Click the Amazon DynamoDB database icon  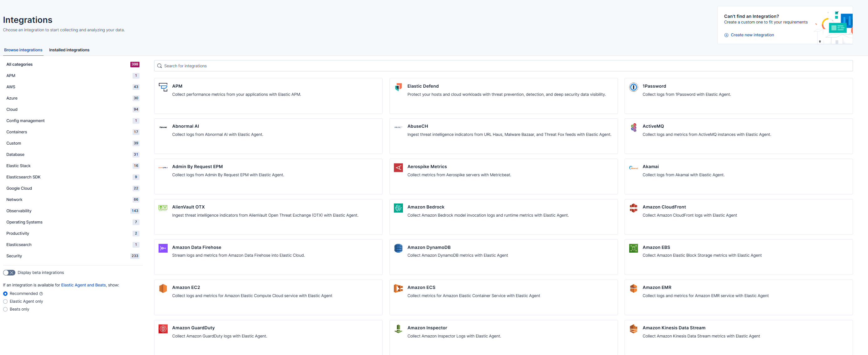pos(398,248)
